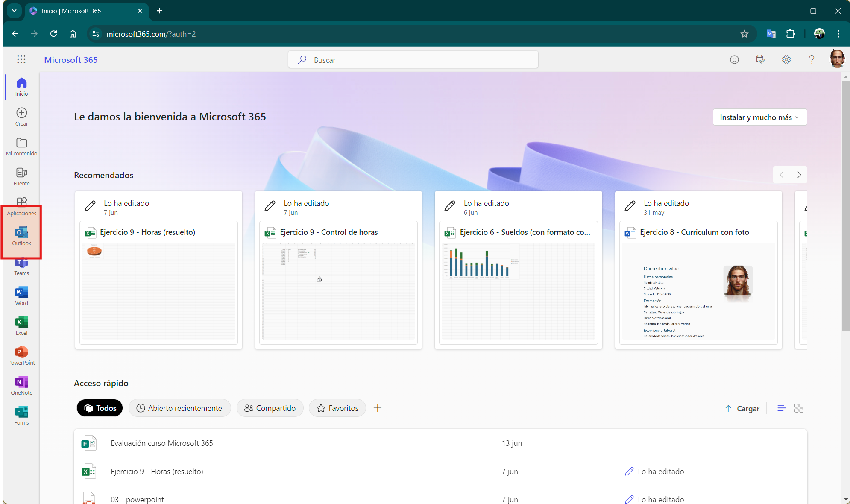850x504 pixels.
Task: Click the scrollbar down arrow
Action: [x=846, y=499]
